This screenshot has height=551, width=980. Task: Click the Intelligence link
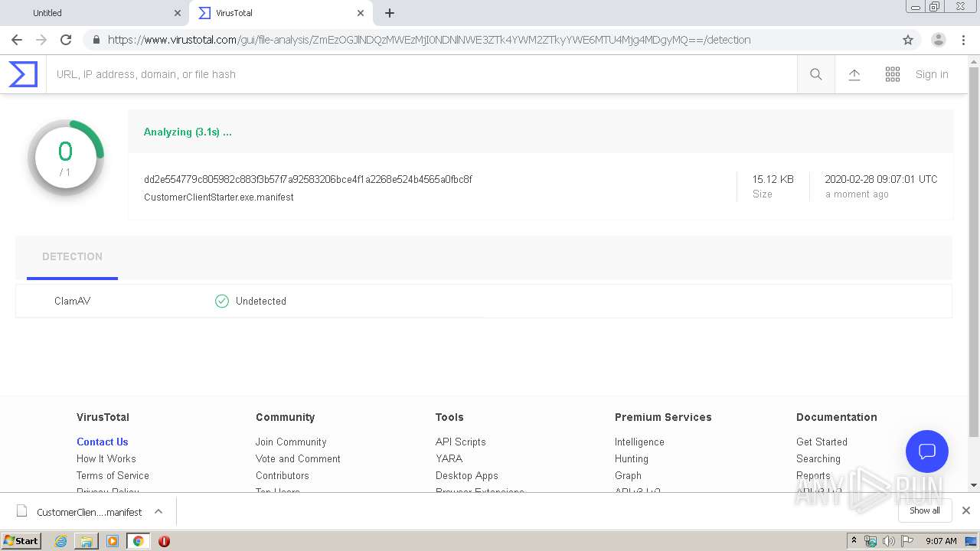[639, 442]
